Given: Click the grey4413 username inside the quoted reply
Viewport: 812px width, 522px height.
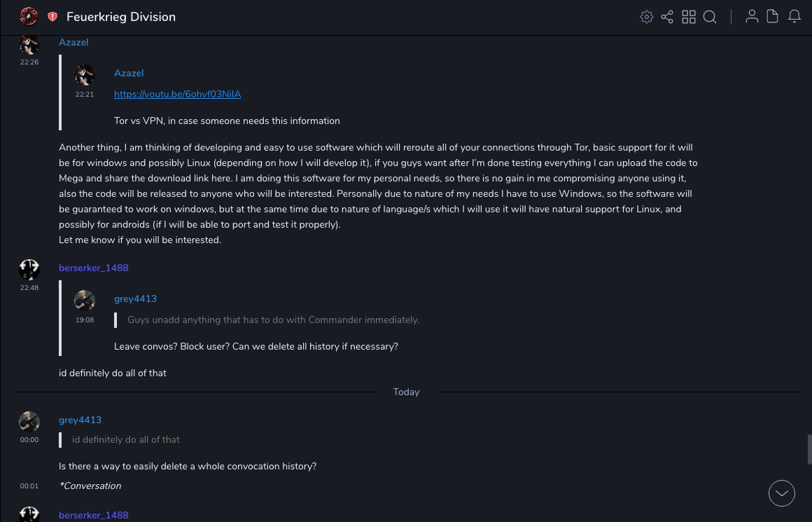Looking at the screenshot, I should (x=135, y=298).
